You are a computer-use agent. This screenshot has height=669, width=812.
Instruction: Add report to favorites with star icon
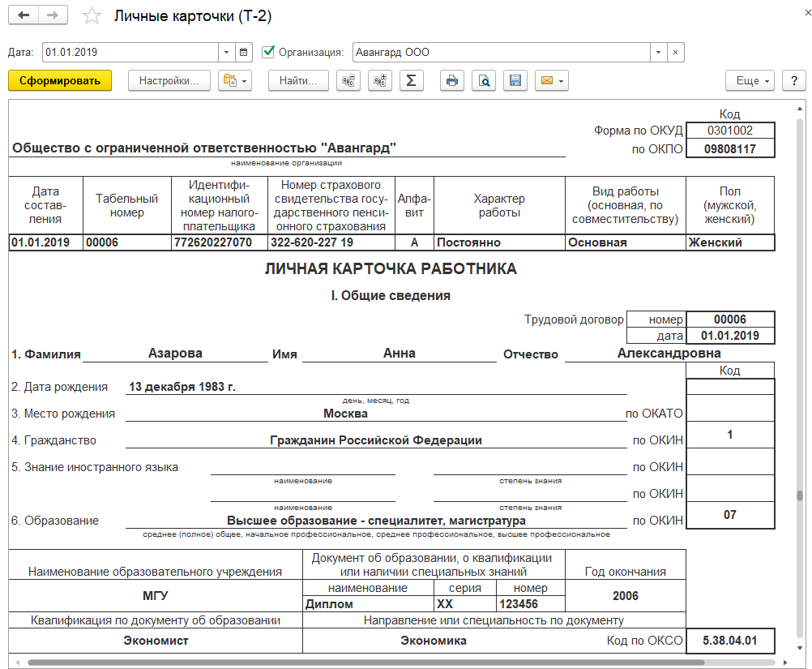93,16
